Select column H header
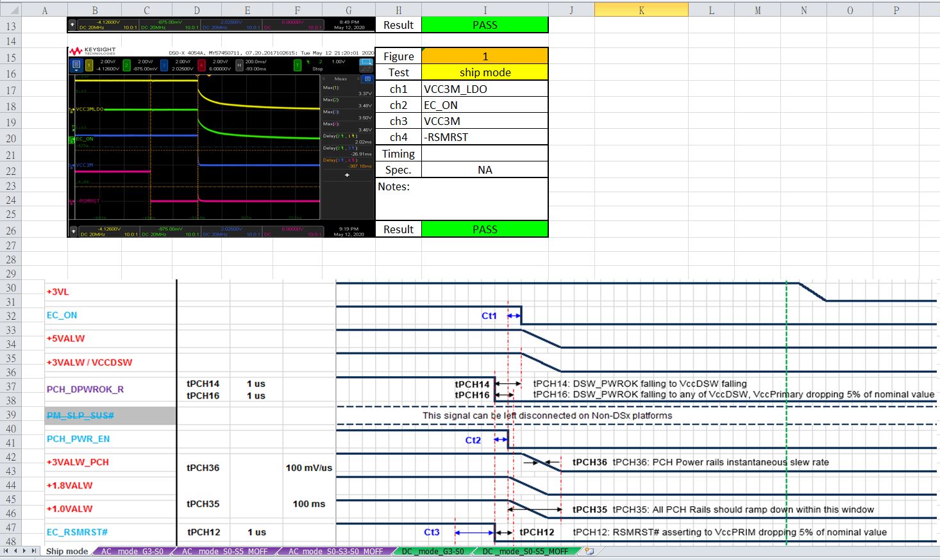This screenshot has height=560, width=940. click(398, 10)
